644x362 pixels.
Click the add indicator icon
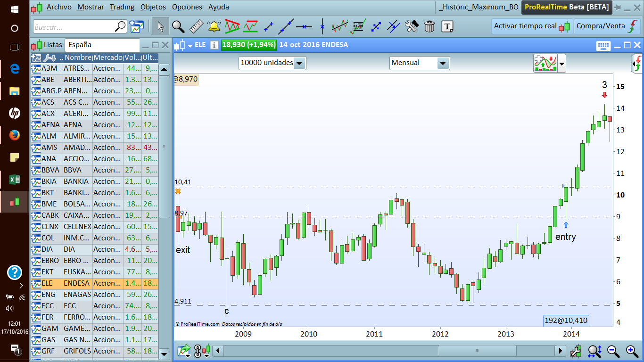pyautogui.click(x=545, y=63)
